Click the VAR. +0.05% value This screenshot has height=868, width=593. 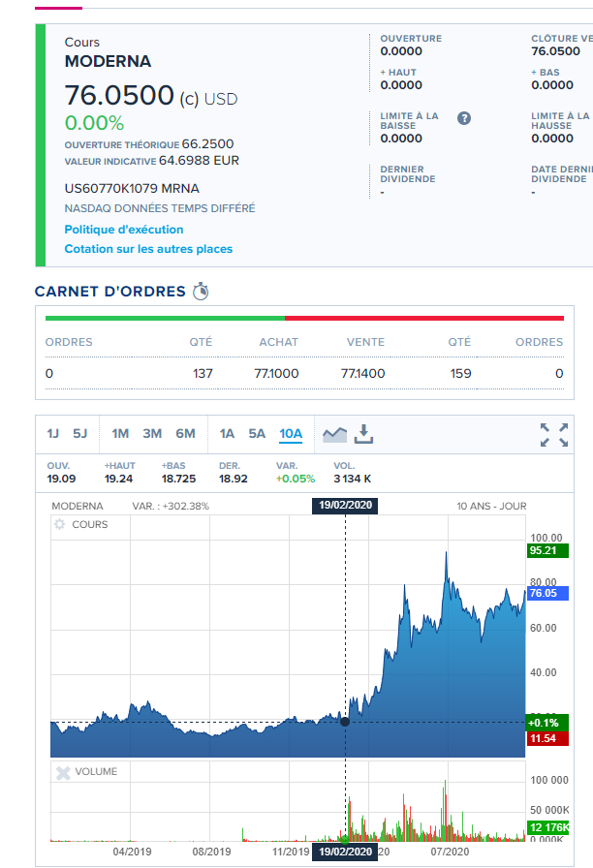point(296,479)
